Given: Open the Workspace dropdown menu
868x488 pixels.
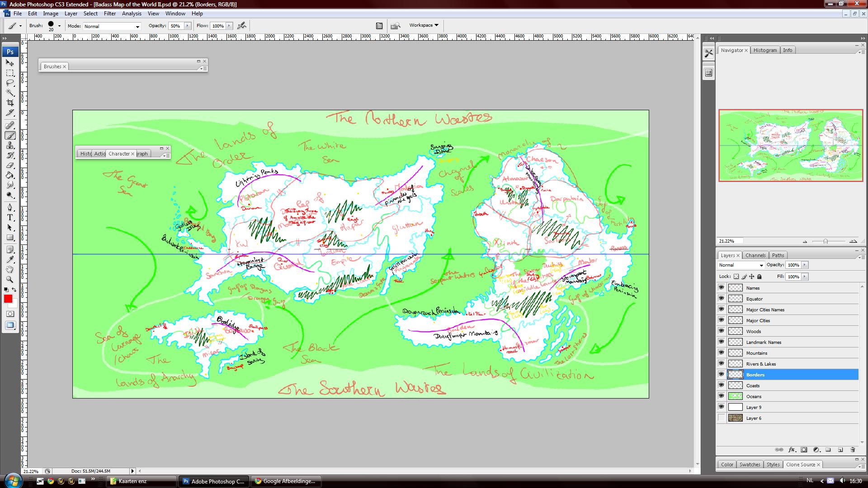Looking at the screenshot, I should [424, 25].
